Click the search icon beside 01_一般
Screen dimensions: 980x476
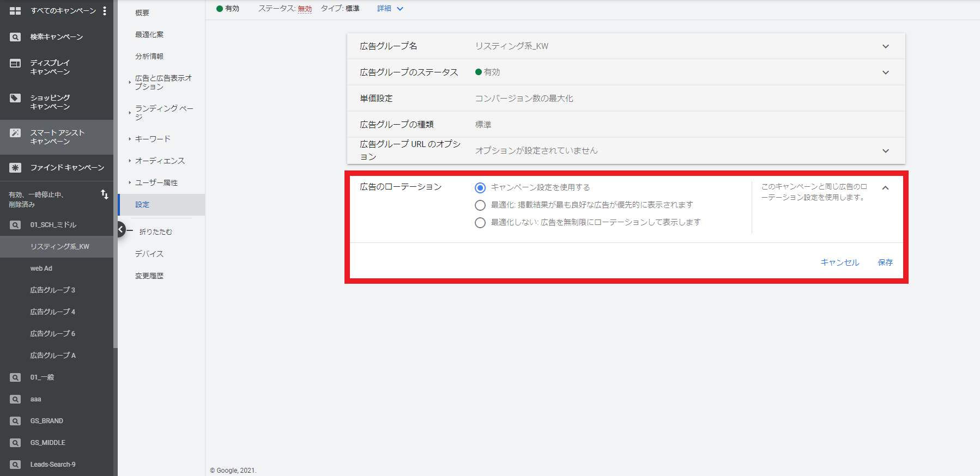(15, 377)
